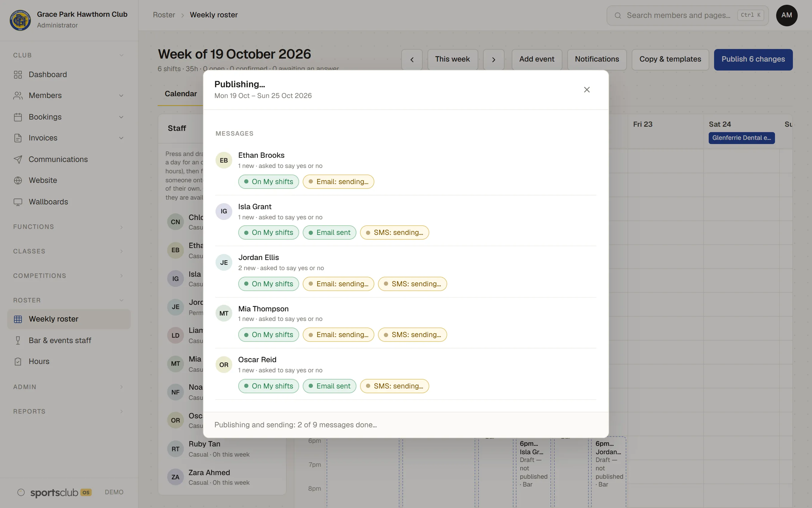This screenshot has height=508, width=812.
Task: Click the Bookings calendar icon
Action: pos(18,117)
